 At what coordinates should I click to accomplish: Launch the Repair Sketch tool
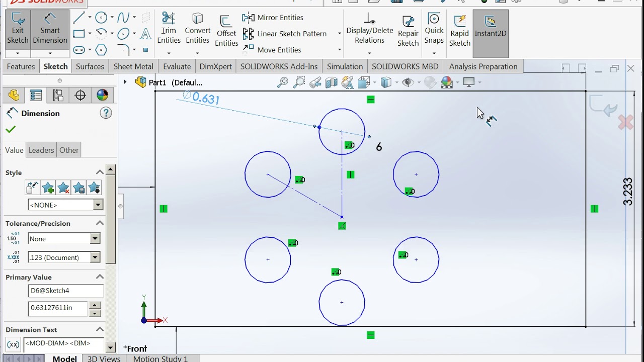(x=408, y=31)
